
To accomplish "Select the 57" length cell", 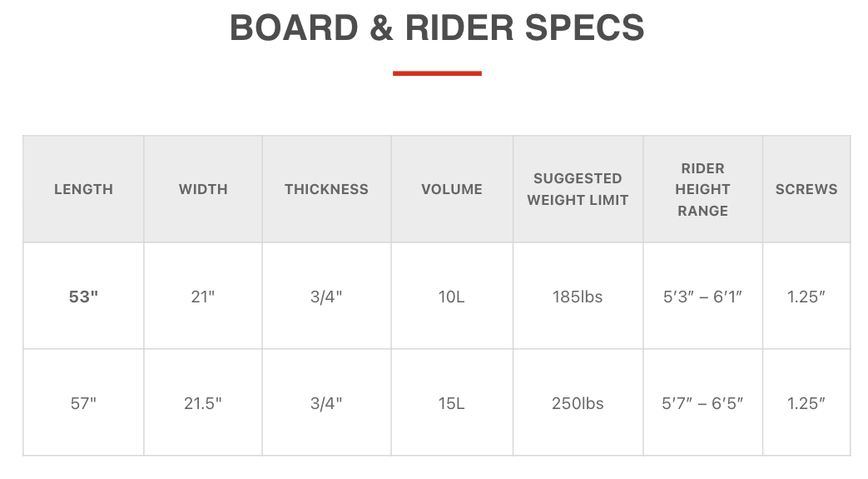I will click(83, 402).
